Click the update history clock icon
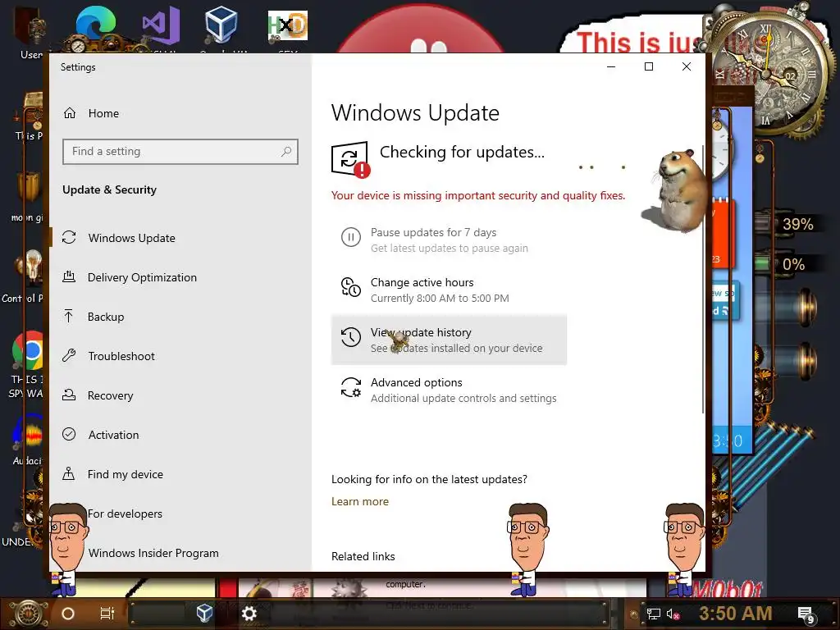Image resolution: width=840 pixels, height=630 pixels. (x=351, y=337)
